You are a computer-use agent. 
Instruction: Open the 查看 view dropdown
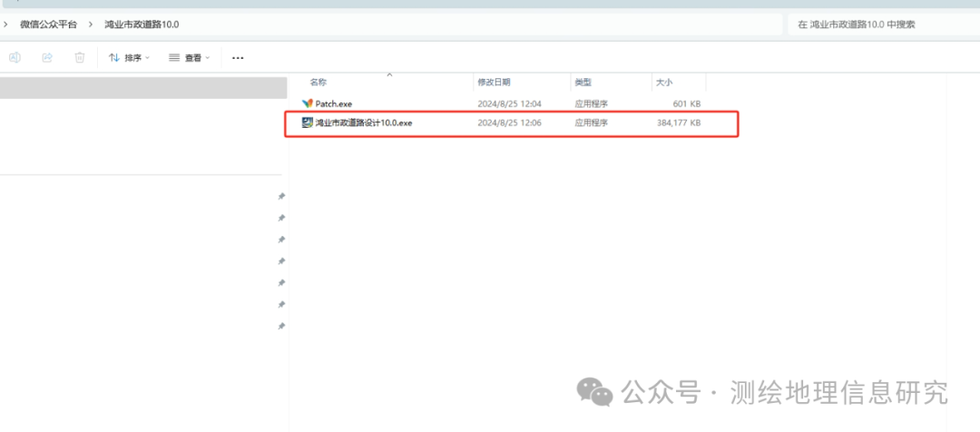[x=190, y=57]
